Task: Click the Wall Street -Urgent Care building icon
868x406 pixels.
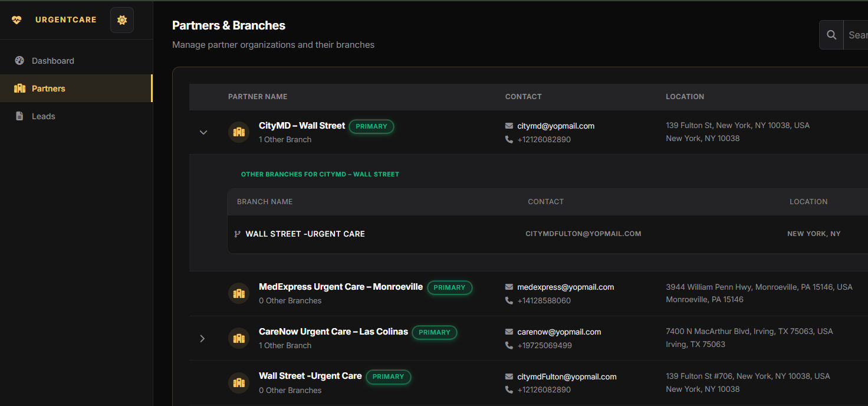Action: pos(239,383)
